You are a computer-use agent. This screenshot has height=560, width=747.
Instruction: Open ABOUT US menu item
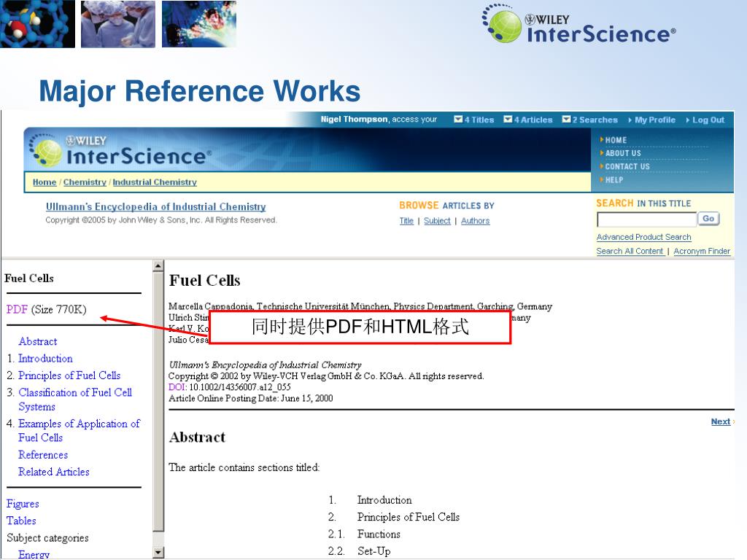(x=623, y=153)
